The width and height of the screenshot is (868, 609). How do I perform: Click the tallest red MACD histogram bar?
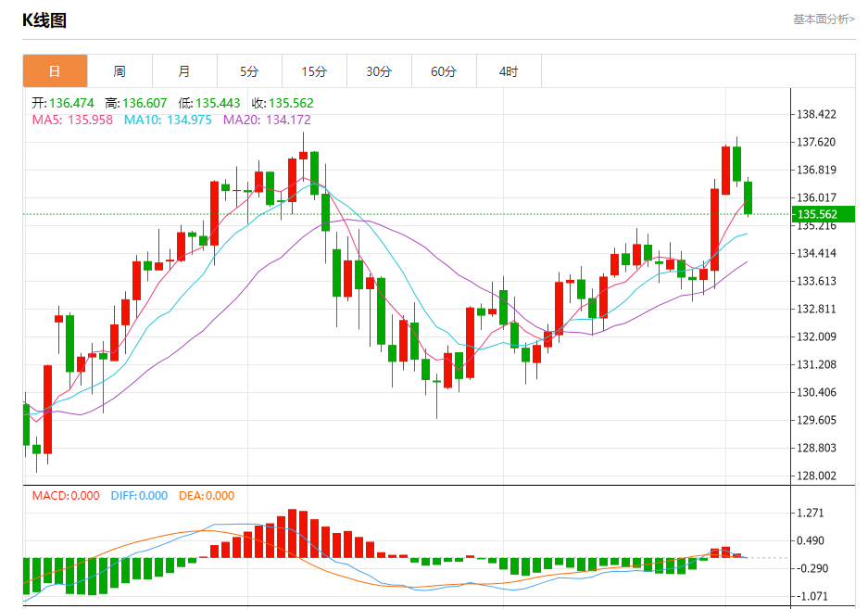(293, 533)
